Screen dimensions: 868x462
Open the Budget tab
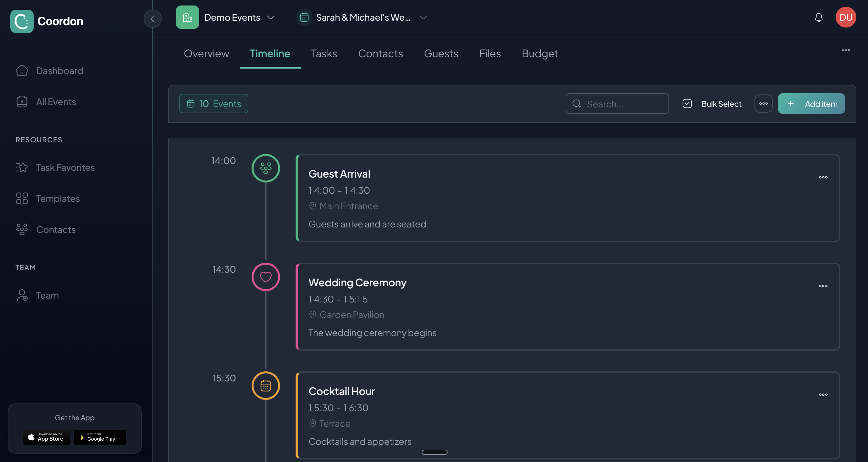point(539,53)
